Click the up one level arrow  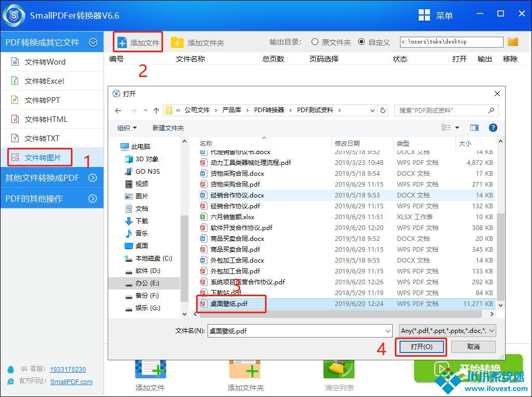156,110
